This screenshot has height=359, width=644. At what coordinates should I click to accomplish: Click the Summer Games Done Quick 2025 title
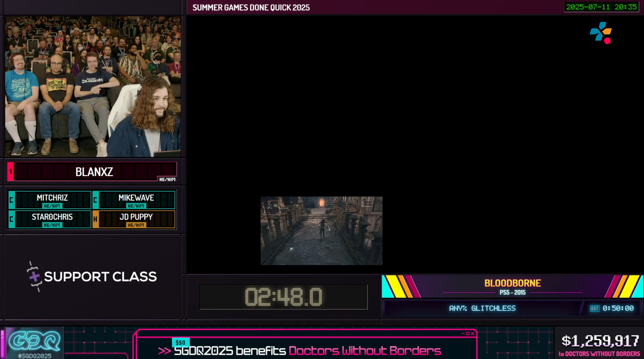point(251,7)
